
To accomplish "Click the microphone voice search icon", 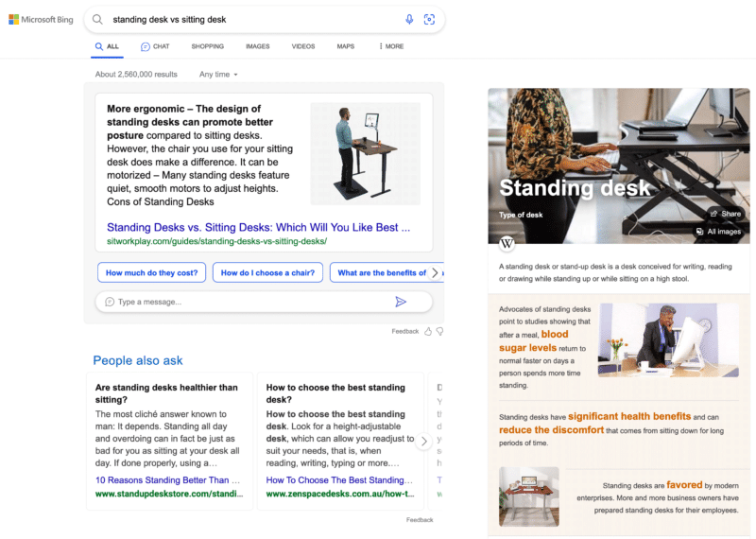I will [409, 19].
